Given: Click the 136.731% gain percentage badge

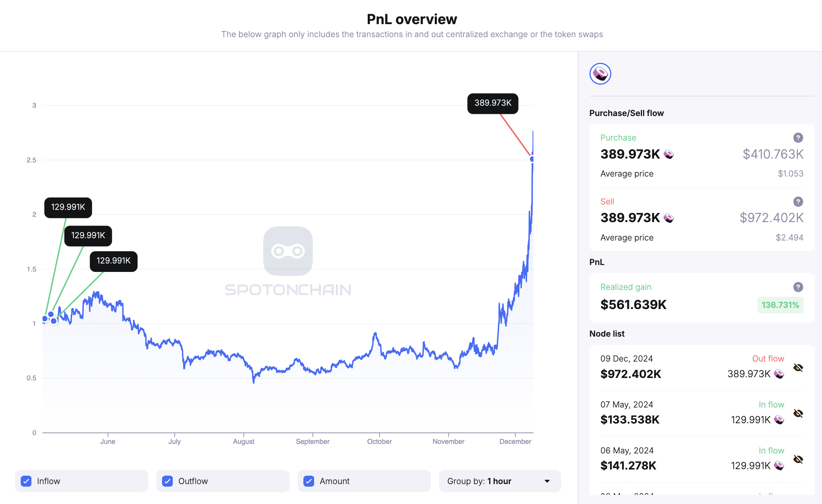Looking at the screenshot, I should click(780, 305).
